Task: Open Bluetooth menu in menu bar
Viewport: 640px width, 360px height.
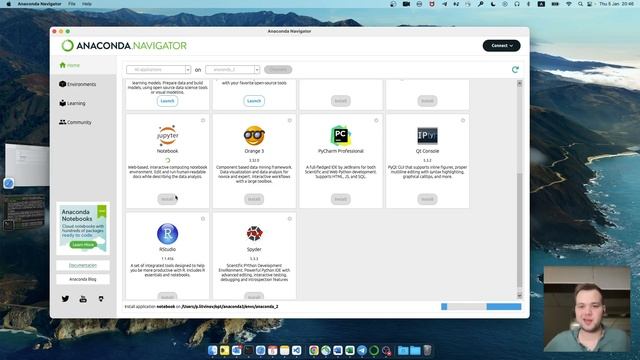Action: pos(528,4)
